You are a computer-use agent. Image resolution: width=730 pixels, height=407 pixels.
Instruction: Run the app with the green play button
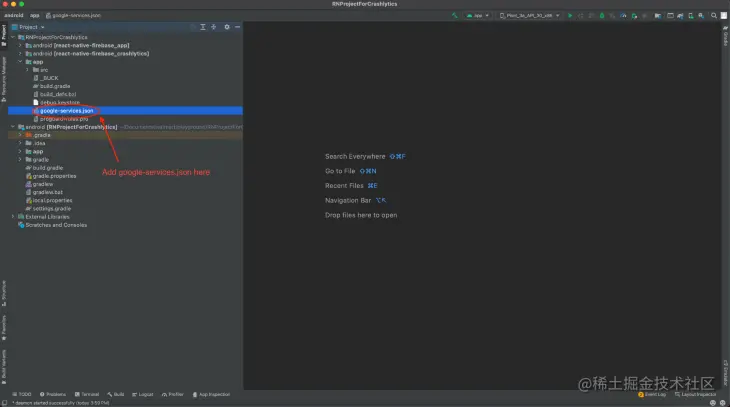(x=570, y=15)
